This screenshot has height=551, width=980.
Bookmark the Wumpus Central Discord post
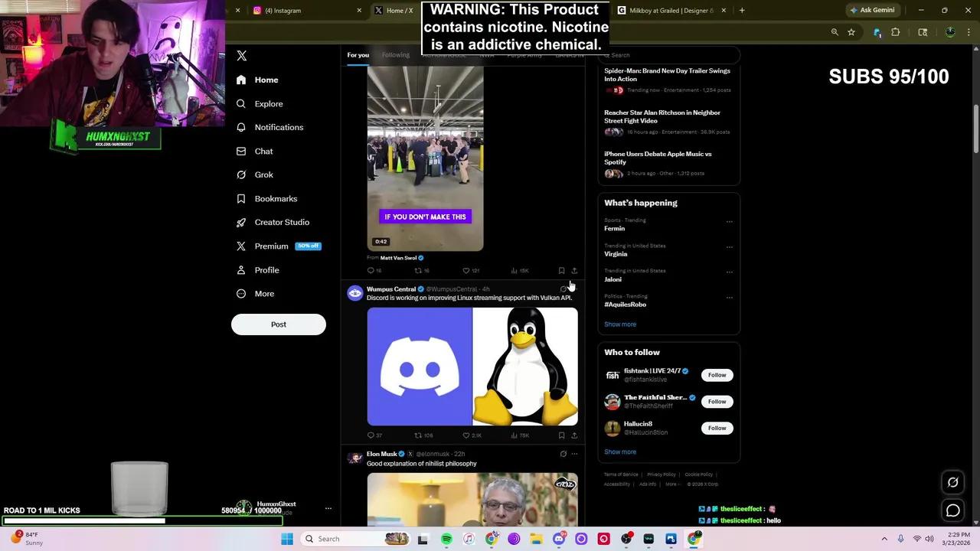tap(561, 435)
